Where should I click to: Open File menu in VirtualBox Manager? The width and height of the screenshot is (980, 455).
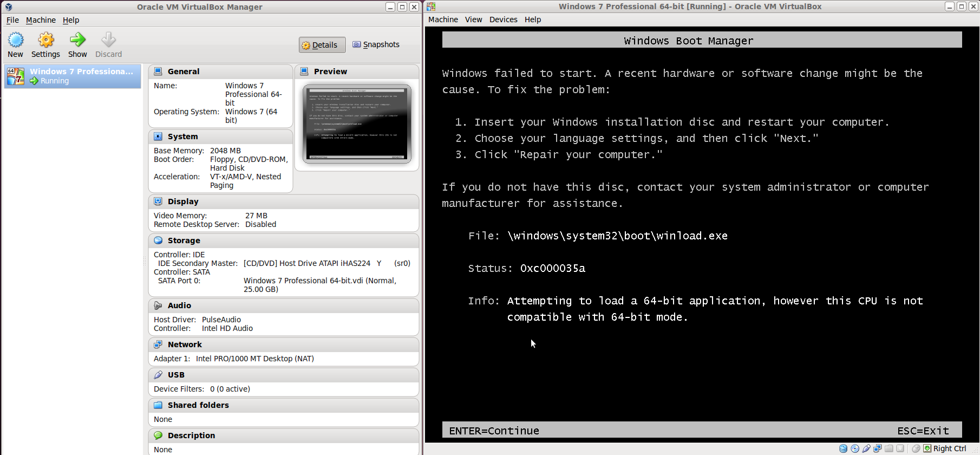pos(12,20)
